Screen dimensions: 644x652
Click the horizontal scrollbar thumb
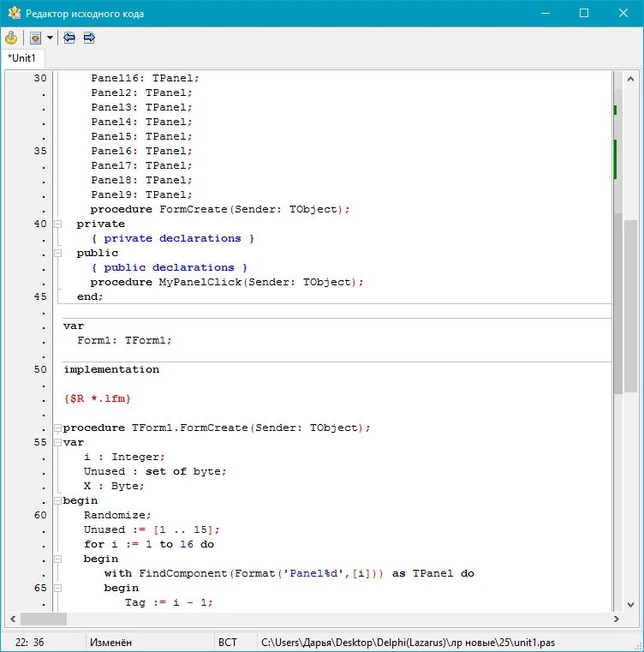(x=44, y=619)
